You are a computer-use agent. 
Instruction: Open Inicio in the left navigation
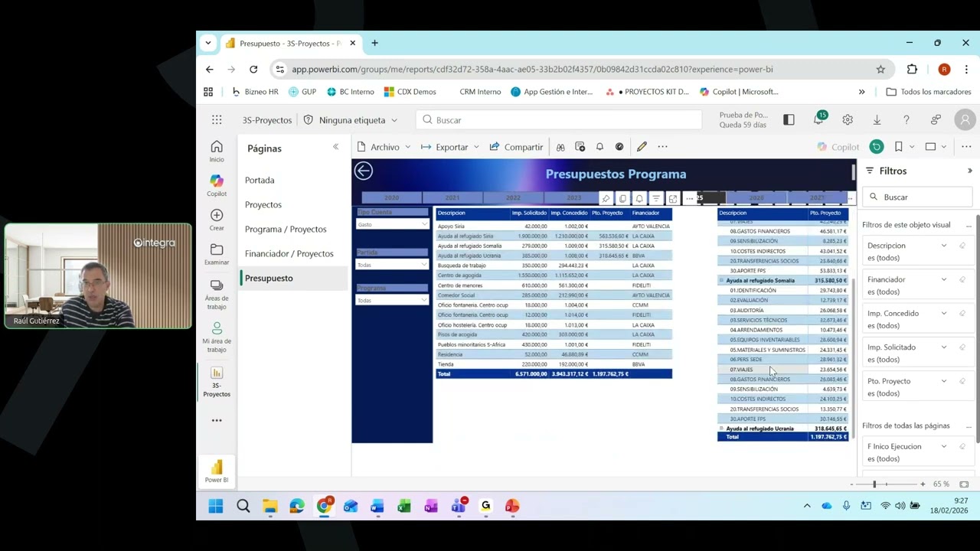pos(217,151)
